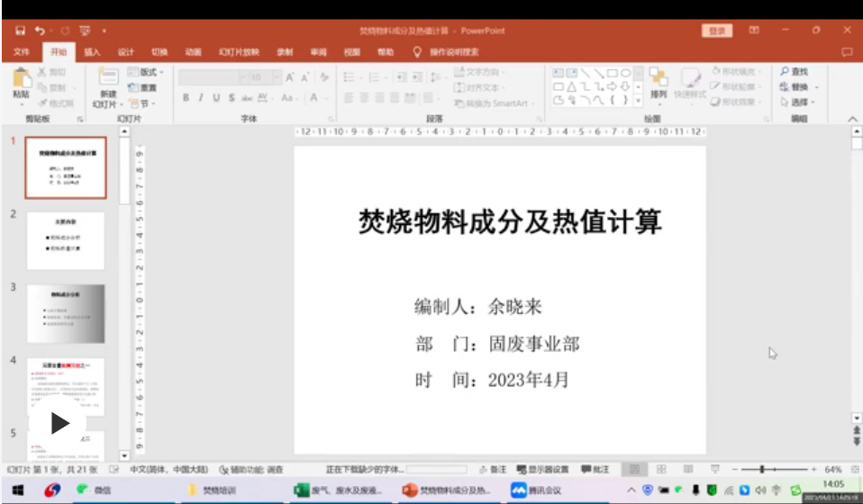This screenshot has height=504, width=863.
Task: Select slide 3 thumbnail
Action: (66, 314)
